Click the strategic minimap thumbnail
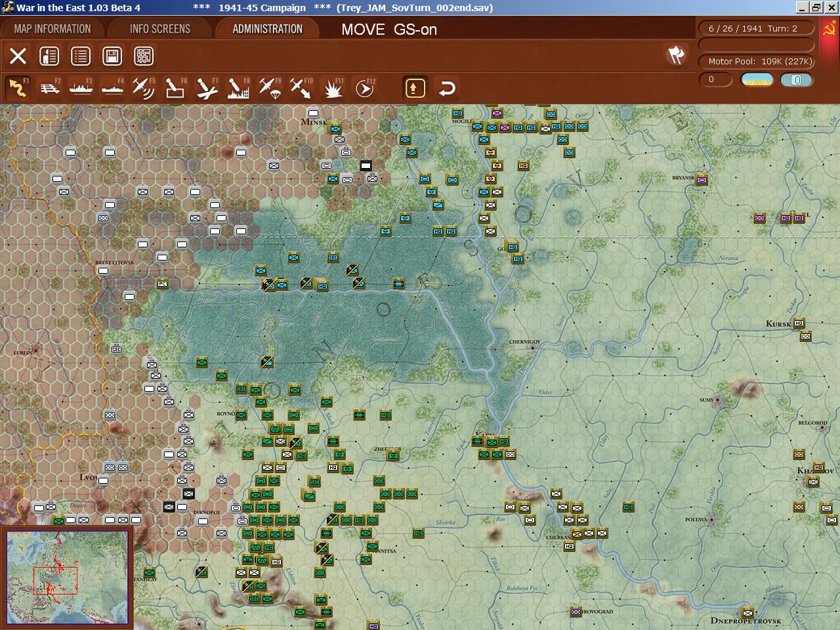 [x=68, y=577]
